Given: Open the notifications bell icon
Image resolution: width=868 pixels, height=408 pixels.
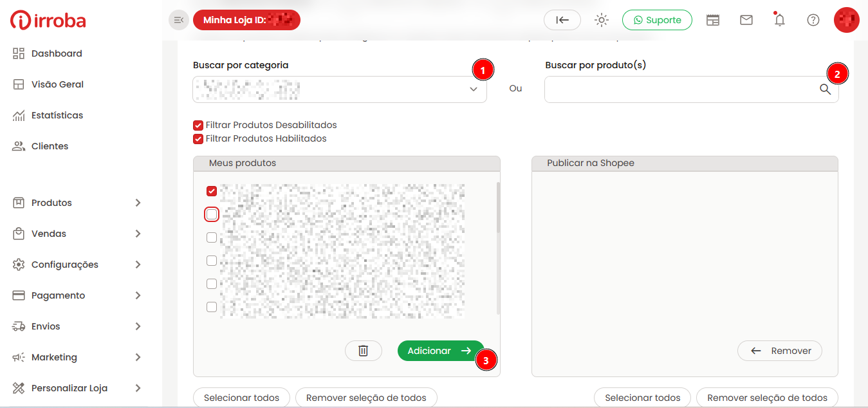Looking at the screenshot, I should pyautogui.click(x=780, y=20).
